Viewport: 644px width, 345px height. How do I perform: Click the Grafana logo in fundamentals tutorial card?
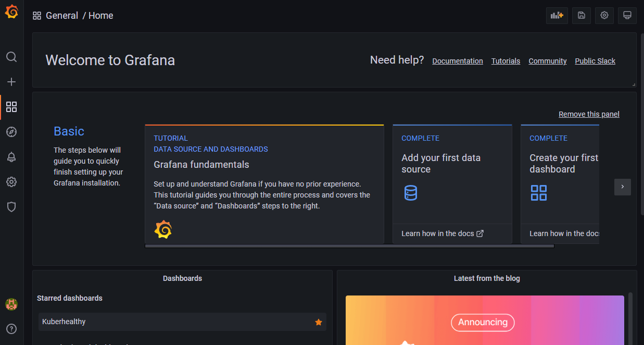point(163,229)
